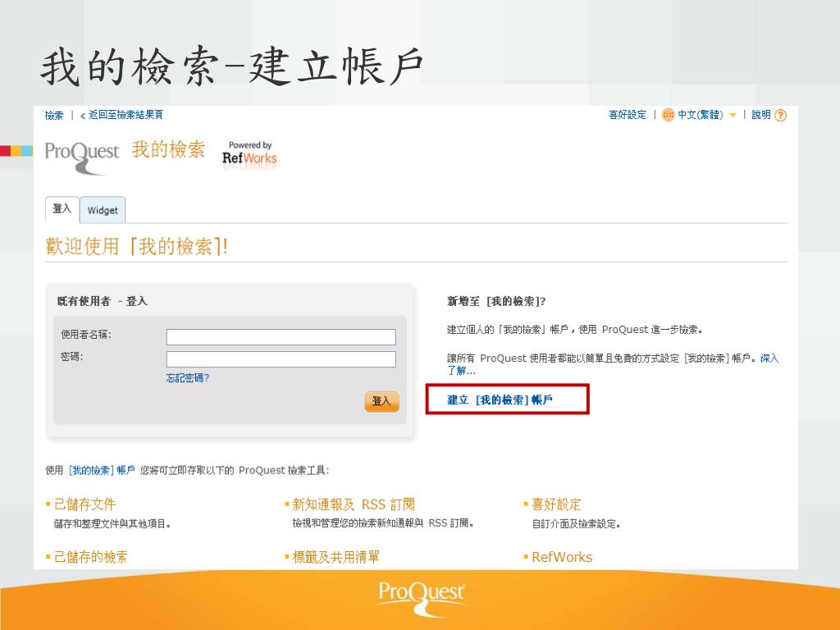Click the orange 登入 button
Viewport: 840px width, 630px height.
381,401
